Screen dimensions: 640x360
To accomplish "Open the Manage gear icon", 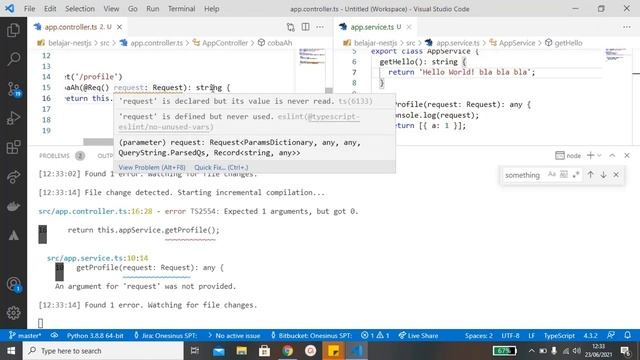I will (13, 313).
